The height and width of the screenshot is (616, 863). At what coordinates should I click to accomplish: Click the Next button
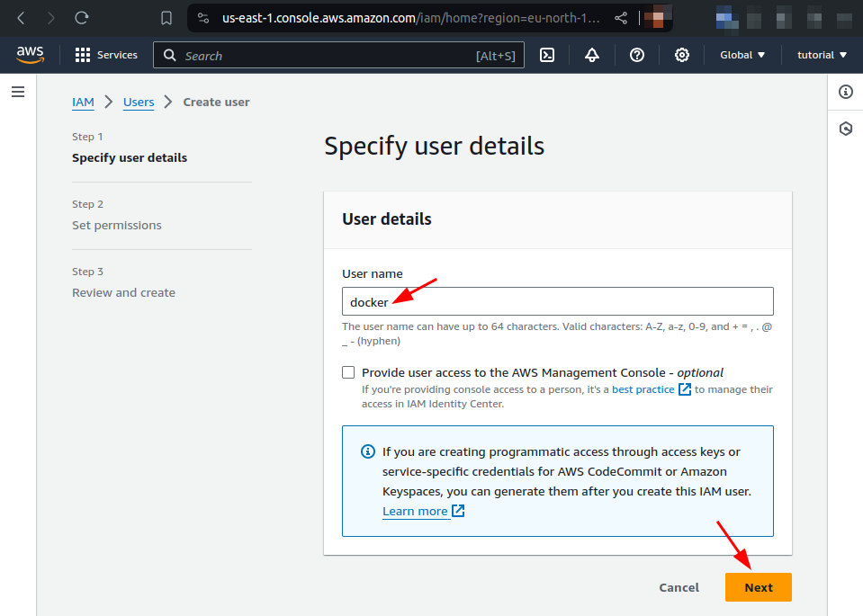[758, 586]
